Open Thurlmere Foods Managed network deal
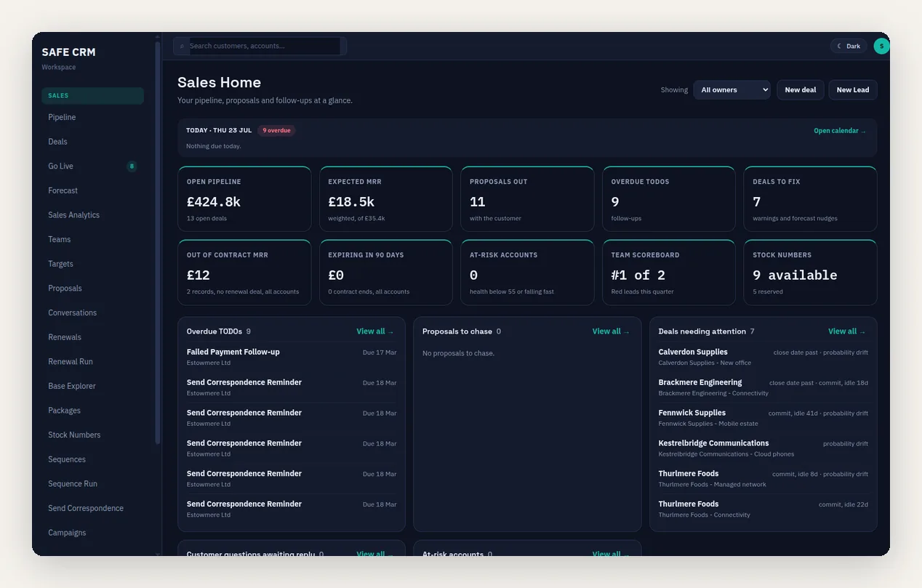 pos(763,479)
